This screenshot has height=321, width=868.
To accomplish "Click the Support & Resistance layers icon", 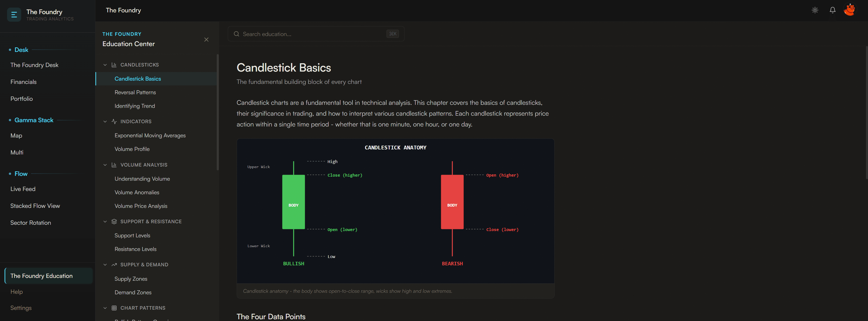I will (x=114, y=221).
